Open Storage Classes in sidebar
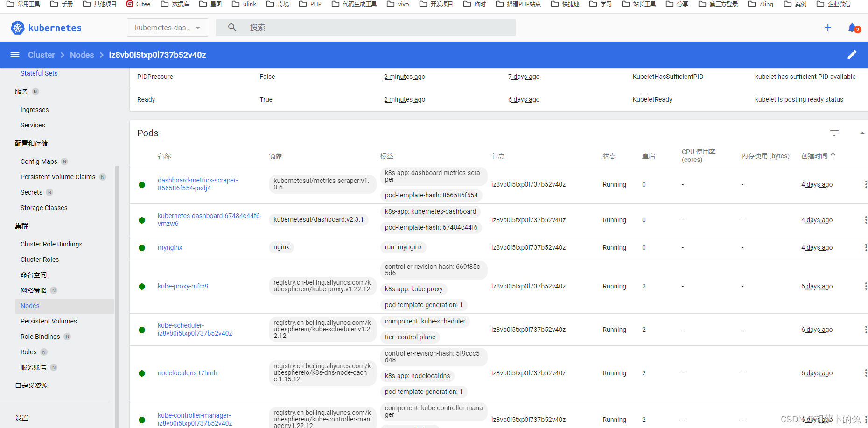This screenshot has width=868, height=428. [44, 208]
